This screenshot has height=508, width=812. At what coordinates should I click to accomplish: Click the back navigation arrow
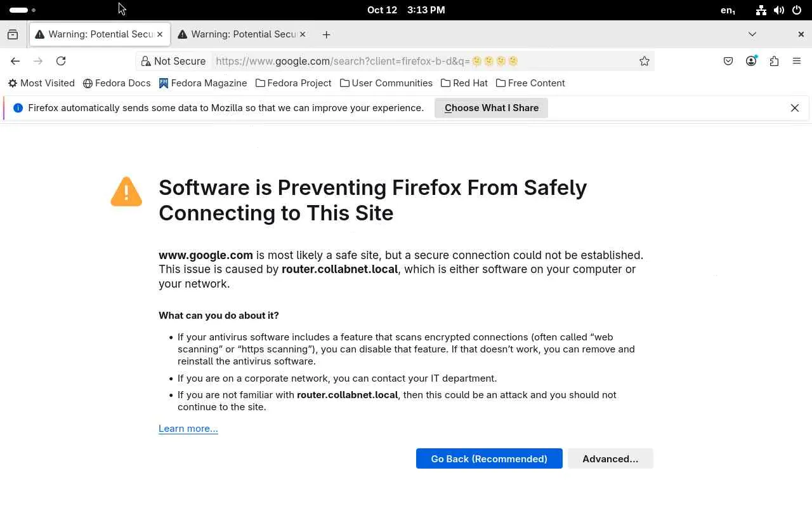(15, 61)
